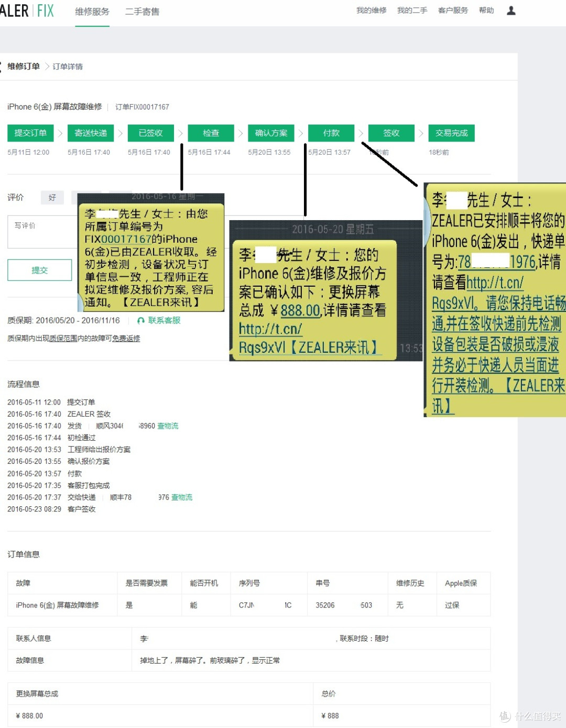Click the 是否需要发票 column header
Image resolution: width=566 pixels, height=728 pixels.
(x=147, y=583)
